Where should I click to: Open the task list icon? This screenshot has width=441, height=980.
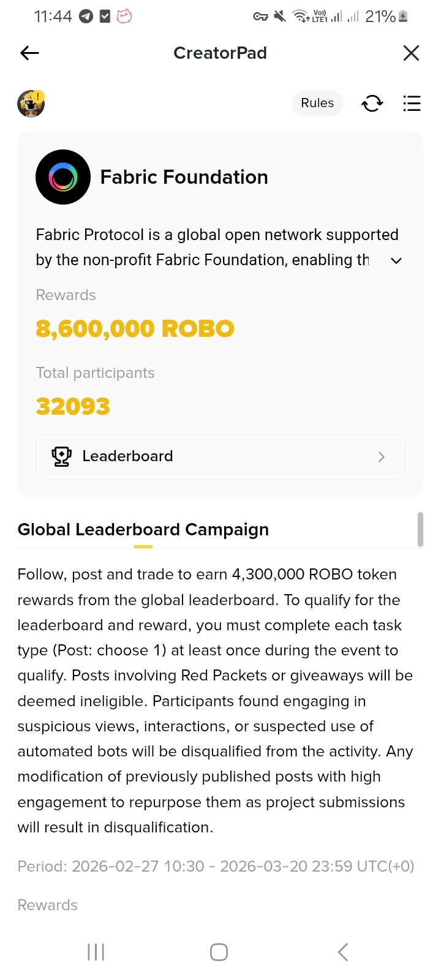pos(412,104)
